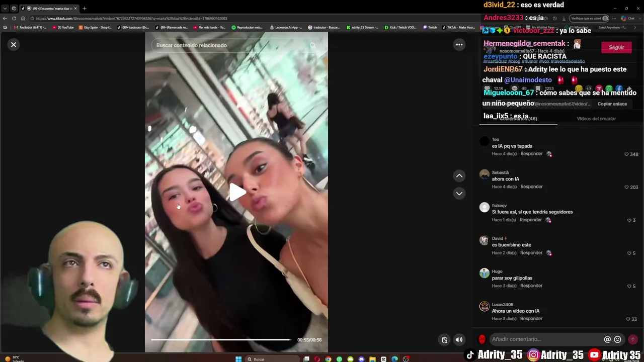Click the search magnifier in related content bar
The width and height of the screenshot is (644, 362).
coord(312,45)
